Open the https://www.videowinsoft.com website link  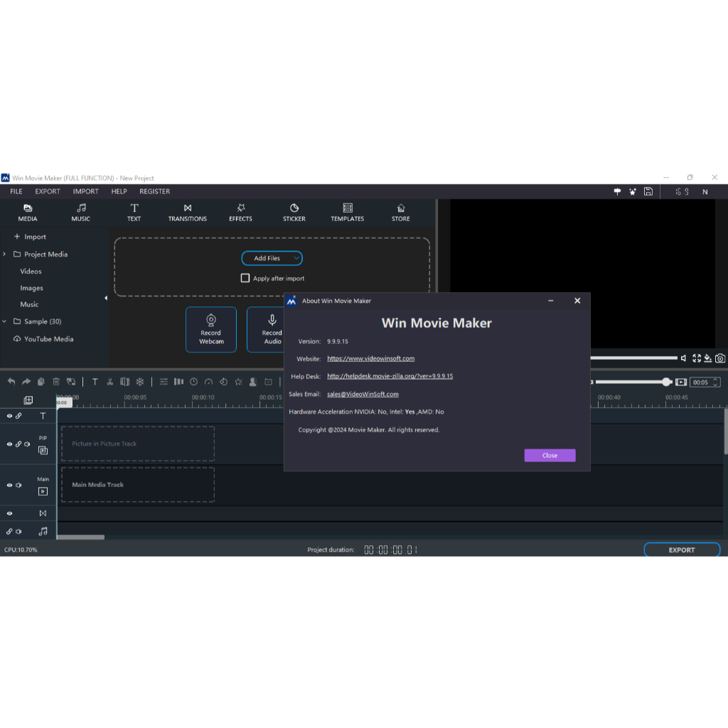pos(370,358)
